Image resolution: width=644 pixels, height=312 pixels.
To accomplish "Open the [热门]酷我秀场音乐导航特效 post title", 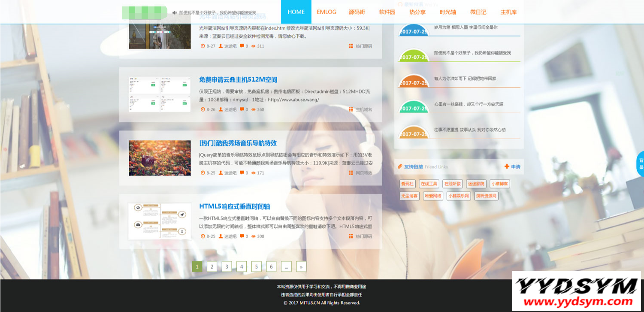I will (238, 143).
